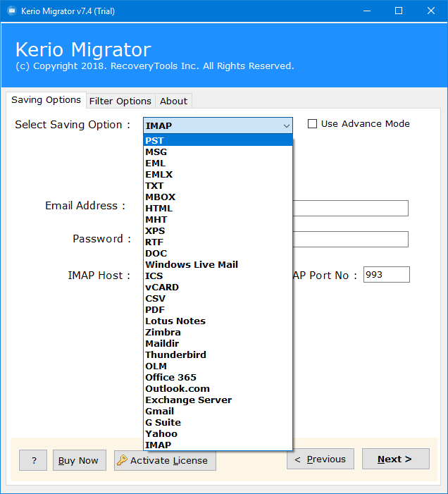
Task: Select Yahoo in the list
Action: tap(218, 434)
